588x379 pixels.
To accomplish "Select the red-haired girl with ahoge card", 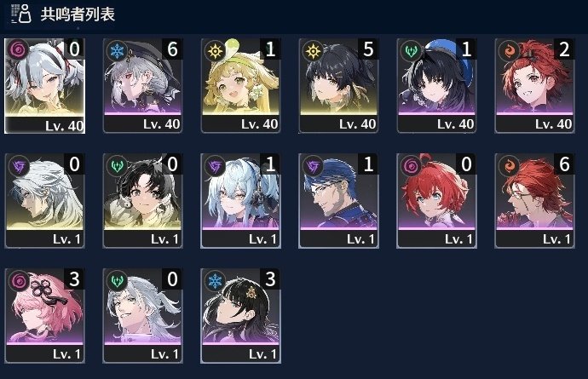I will tap(436, 201).
